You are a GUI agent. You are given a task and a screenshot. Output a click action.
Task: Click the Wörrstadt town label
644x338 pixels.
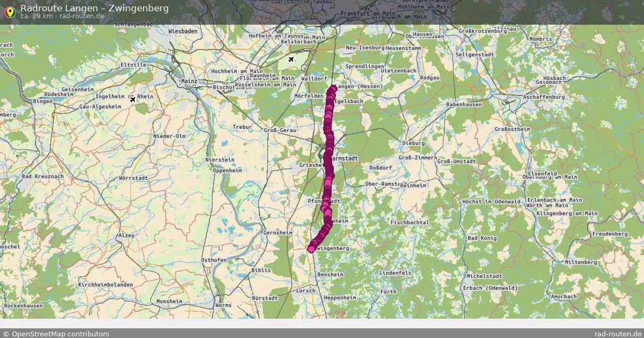point(133,178)
